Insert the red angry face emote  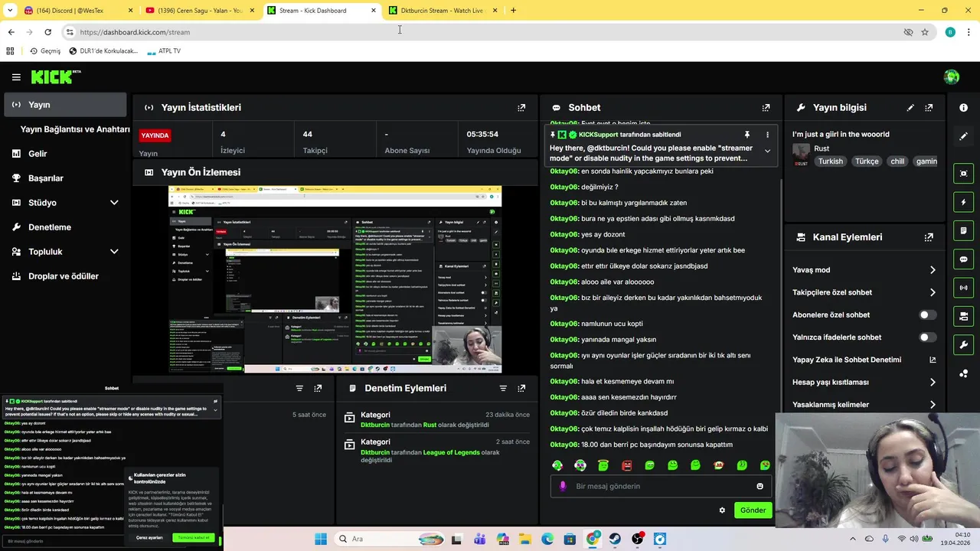pyautogui.click(x=626, y=465)
